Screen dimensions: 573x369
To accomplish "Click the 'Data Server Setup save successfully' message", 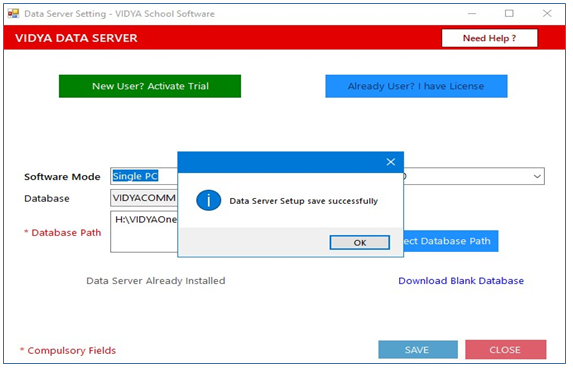I will coord(303,201).
